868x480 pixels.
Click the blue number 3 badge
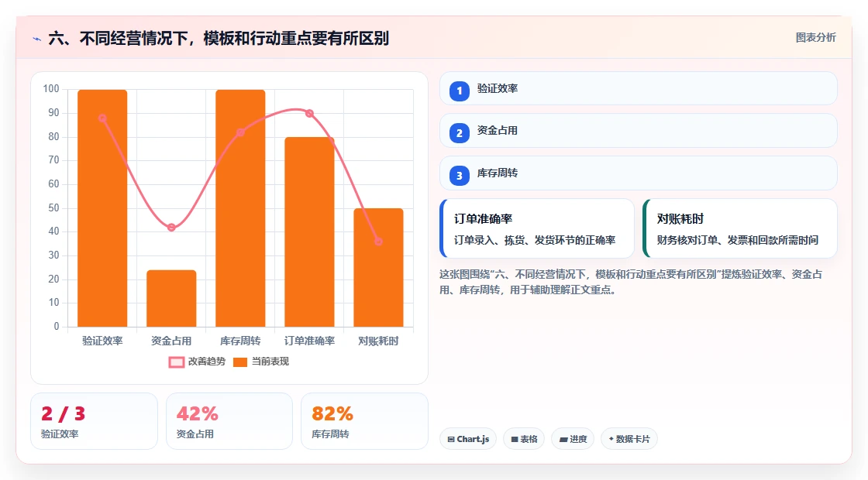click(x=459, y=176)
